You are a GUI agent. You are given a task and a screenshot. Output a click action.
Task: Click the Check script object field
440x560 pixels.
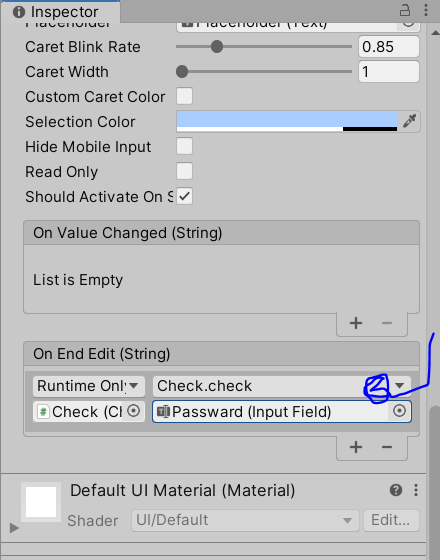(89, 411)
